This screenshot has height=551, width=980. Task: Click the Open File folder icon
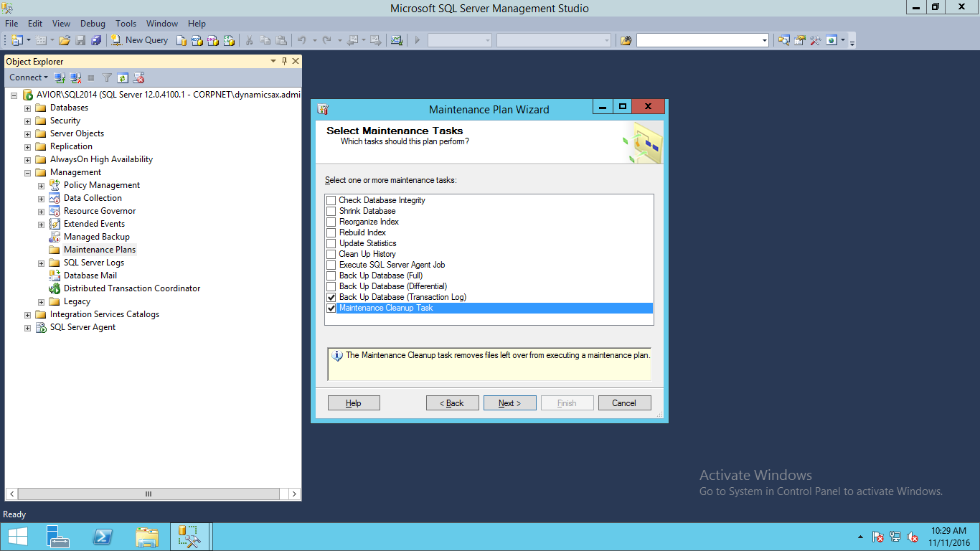(65, 40)
